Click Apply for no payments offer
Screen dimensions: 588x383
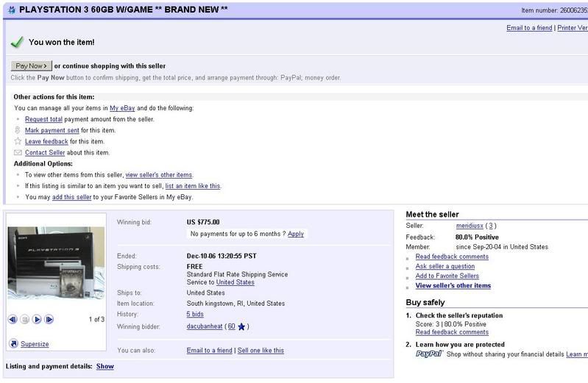point(296,234)
